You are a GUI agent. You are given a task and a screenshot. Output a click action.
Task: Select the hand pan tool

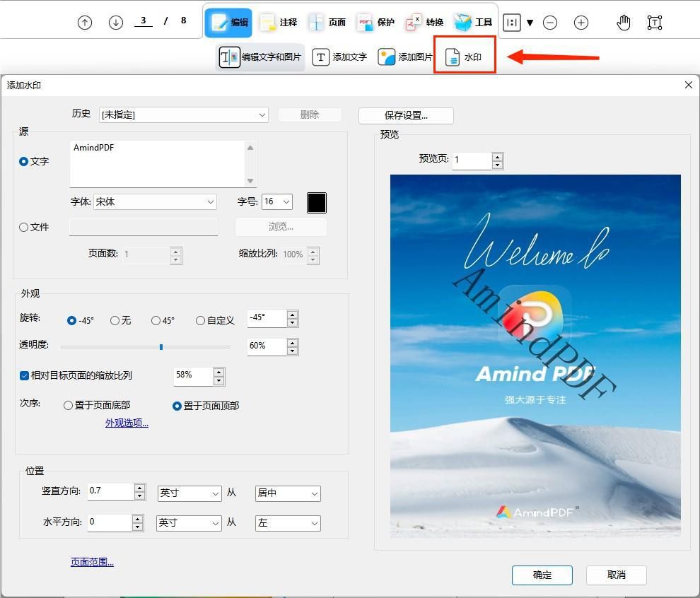coord(624,23)
